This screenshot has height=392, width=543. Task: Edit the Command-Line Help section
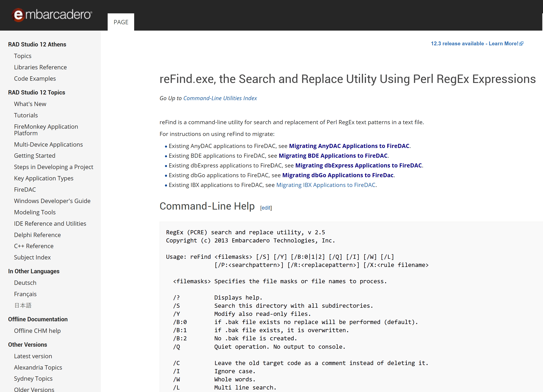(x=266, y=208)
